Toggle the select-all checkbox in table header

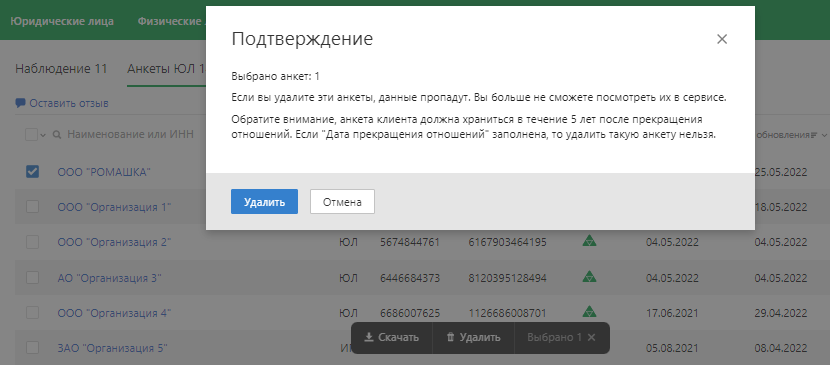(x=31, y=135)
